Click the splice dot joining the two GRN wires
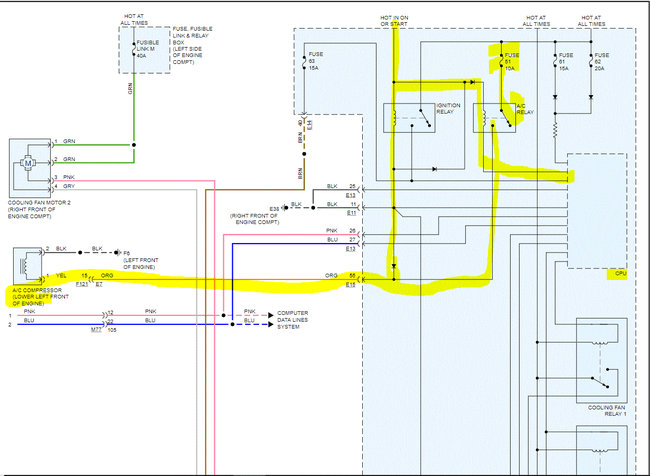The height and width of the screenshot is (476, 650). (133, 145)
